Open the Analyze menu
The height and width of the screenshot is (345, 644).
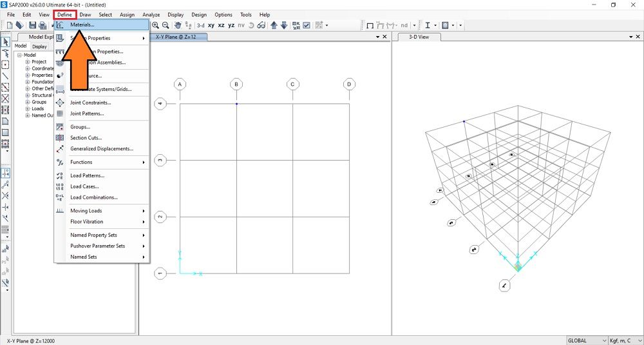pos(151,14)
